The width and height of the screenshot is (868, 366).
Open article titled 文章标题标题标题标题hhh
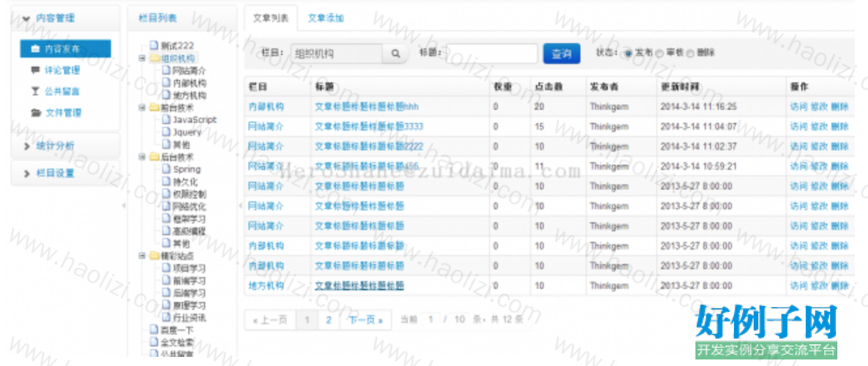[x=367, y=107]
